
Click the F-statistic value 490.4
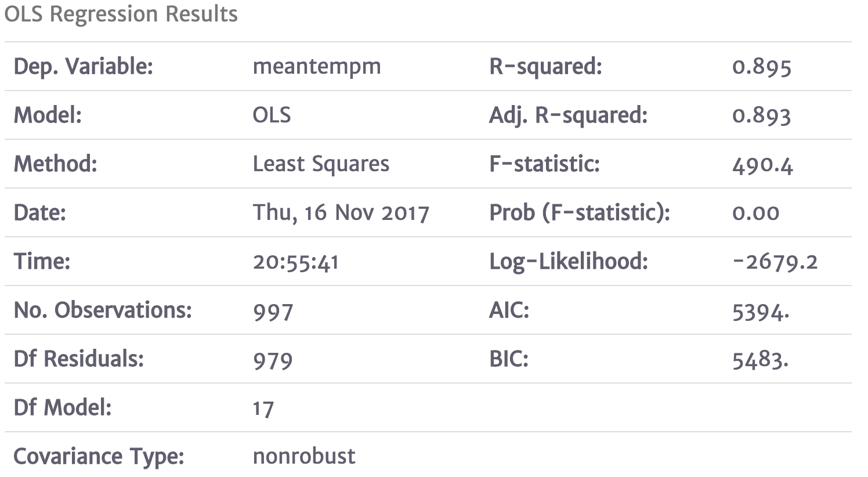point(762,165)
